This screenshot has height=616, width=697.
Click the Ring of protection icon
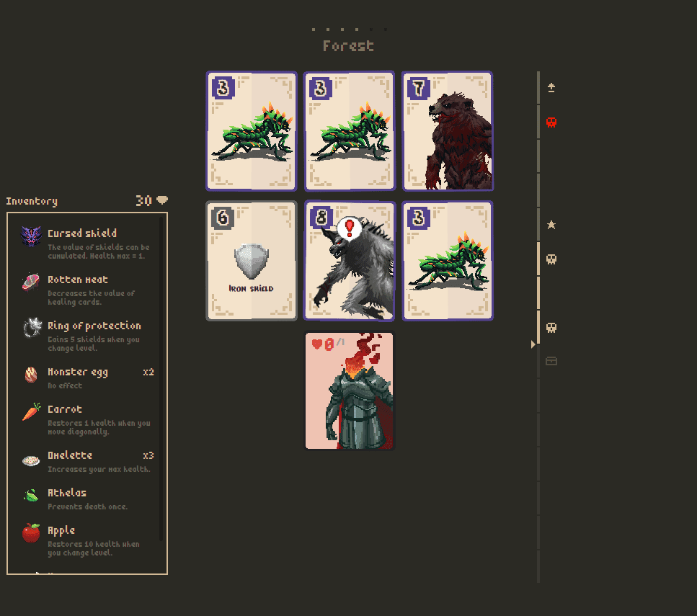pos(32,328)
